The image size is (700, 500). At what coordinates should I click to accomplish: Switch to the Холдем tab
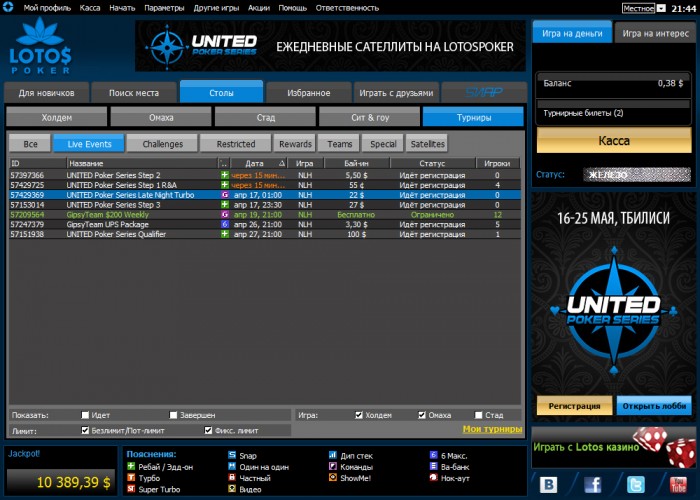point(57,117)
